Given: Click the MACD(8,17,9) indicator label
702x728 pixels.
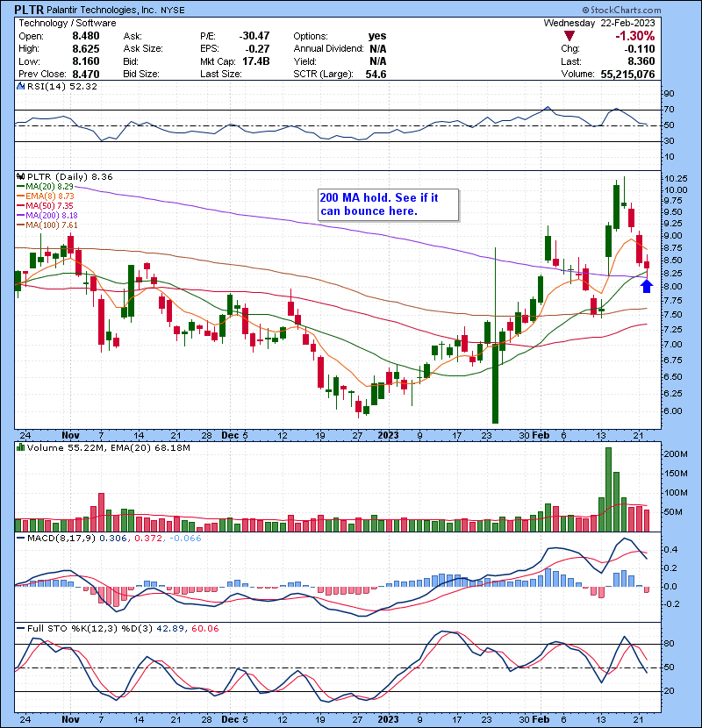Looking at the screenshot, I should click(61, 539).
